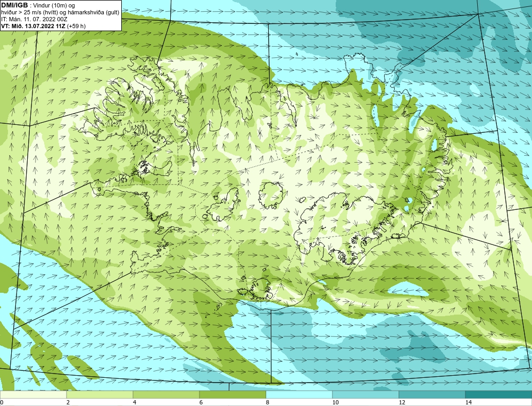Click the 6–8 m/s legend color swatch
532x406 pixels.
[x=233, y=394]
